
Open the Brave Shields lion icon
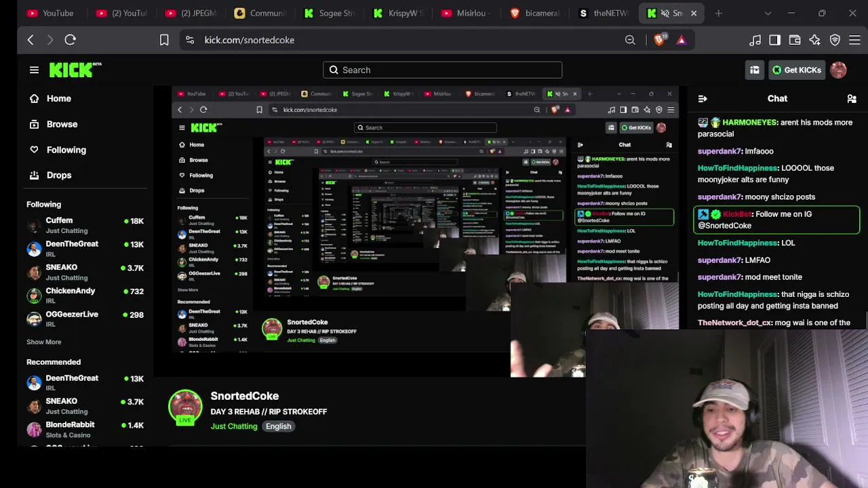659,40
